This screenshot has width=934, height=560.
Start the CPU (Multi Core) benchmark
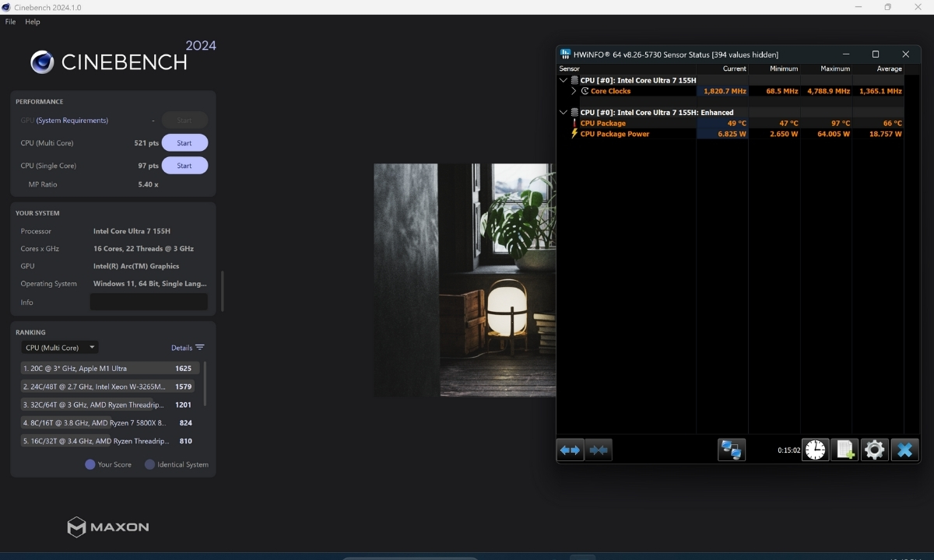pos(184,143)
